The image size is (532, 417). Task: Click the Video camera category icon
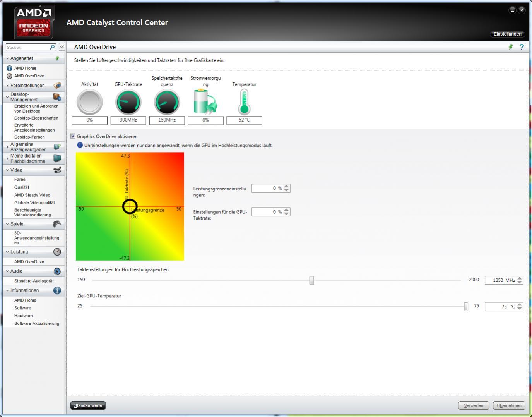[57, 170]
